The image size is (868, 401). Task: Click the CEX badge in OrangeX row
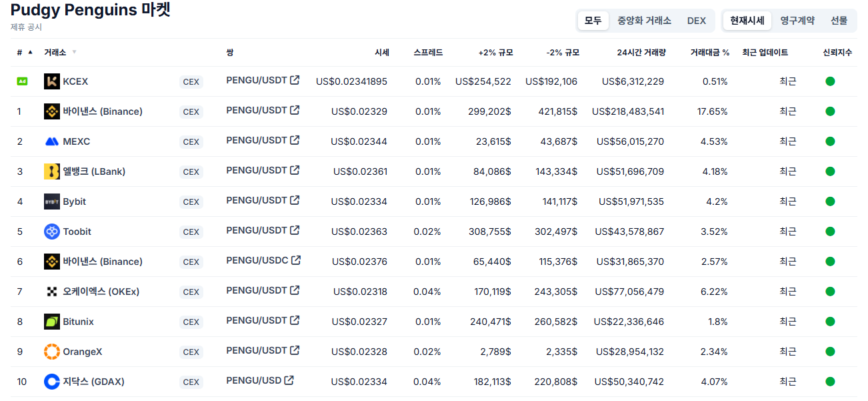(191, 352)
